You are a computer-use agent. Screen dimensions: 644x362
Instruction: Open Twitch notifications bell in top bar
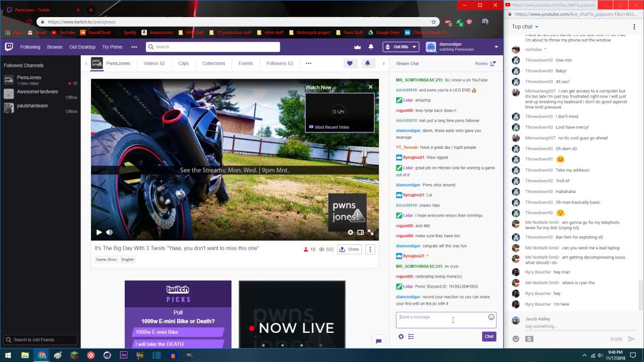click(x=371, y=47)
